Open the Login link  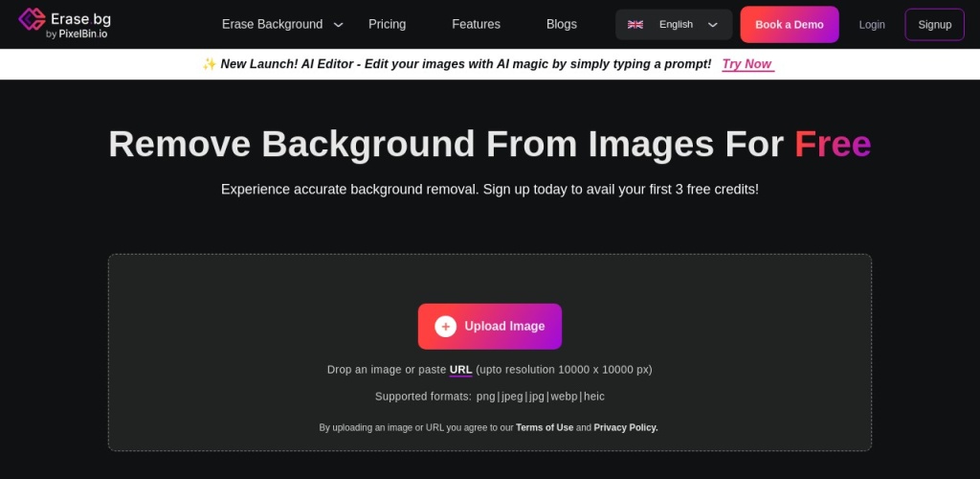click(x=872, y=25)
